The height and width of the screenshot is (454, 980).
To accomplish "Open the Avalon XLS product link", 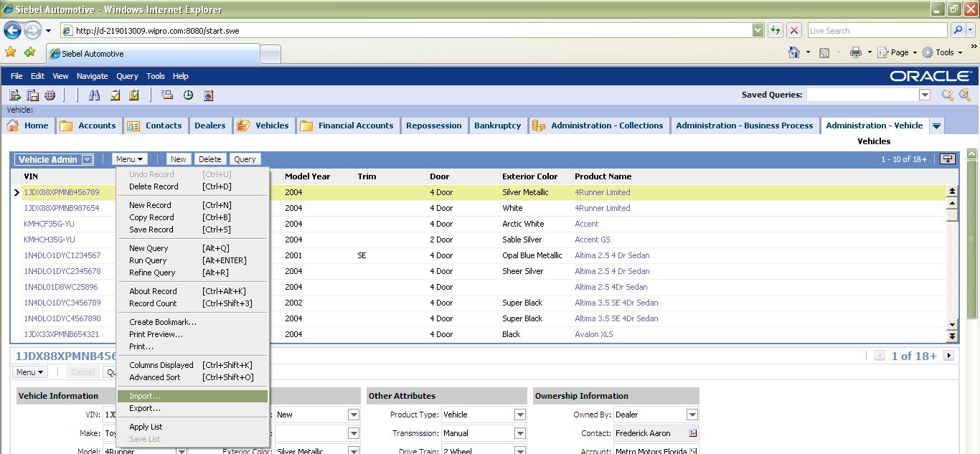I will point(594,334).
